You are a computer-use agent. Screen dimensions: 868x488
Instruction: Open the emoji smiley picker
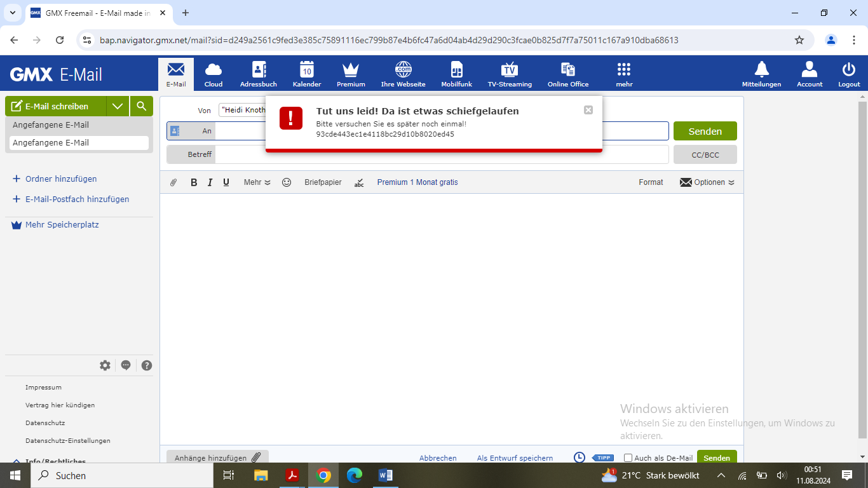pyautogui.click(x=287, y=182)
